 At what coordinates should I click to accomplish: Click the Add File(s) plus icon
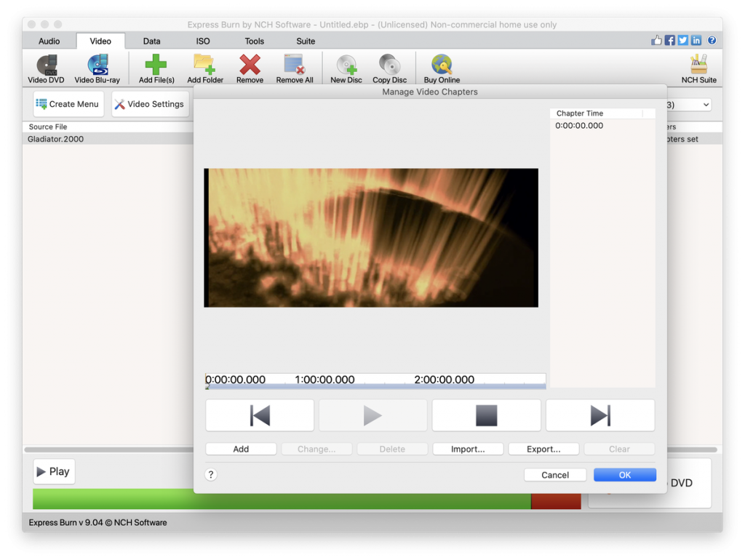(x=156, y=69)
